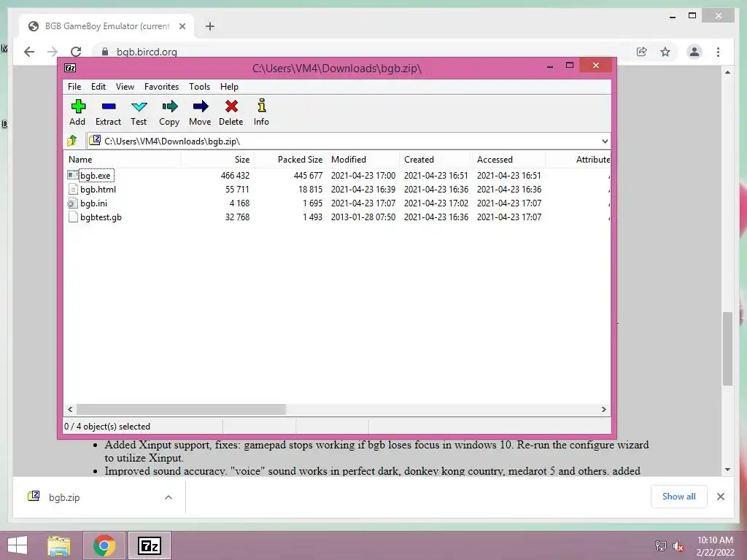Expand the 7-Zip address path dropdown
Viewport: 747px width, 560px height.
tap(605, 141)
